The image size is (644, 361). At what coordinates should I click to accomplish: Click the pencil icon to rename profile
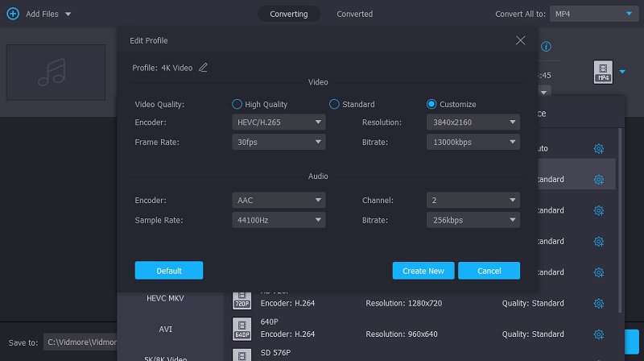coord(203,68)
